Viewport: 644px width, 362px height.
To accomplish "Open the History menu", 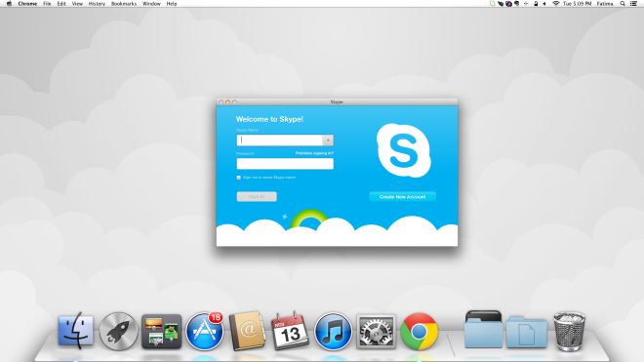I will click(97, 4).
